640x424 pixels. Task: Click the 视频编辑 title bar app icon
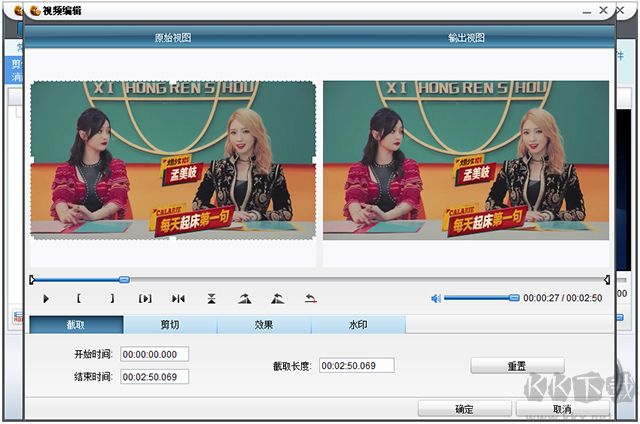click(35, 11)
